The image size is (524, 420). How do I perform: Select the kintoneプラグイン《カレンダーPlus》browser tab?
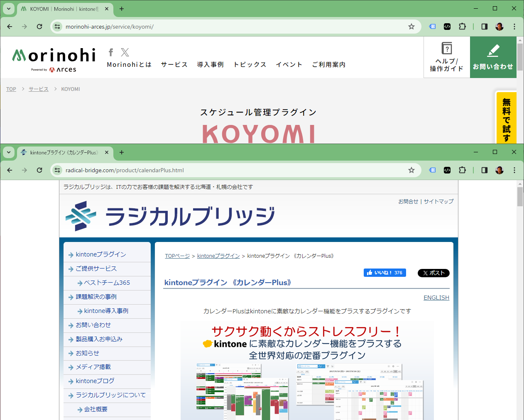click(64, 152)
